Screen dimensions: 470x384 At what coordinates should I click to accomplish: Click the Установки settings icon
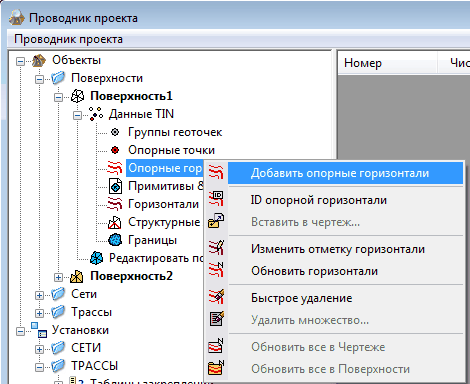click(39, 330)
